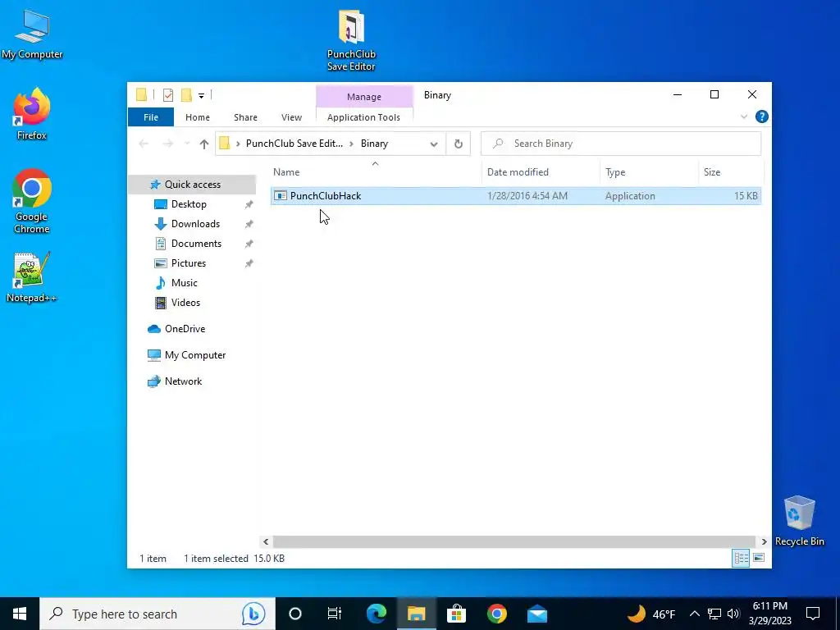Screen dimensions: 840x630
Task: Click the Binary breadcrumb segment
Action: pos(374,144)
